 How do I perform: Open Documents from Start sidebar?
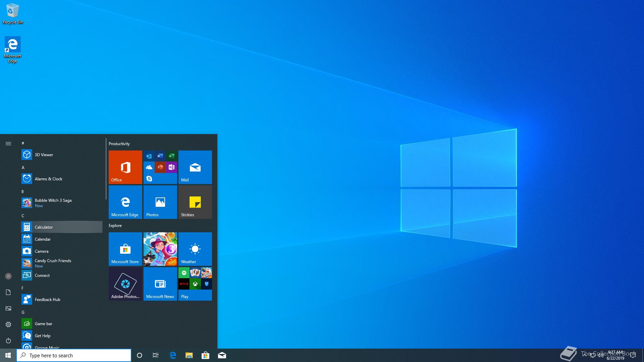tap(8, 292)
